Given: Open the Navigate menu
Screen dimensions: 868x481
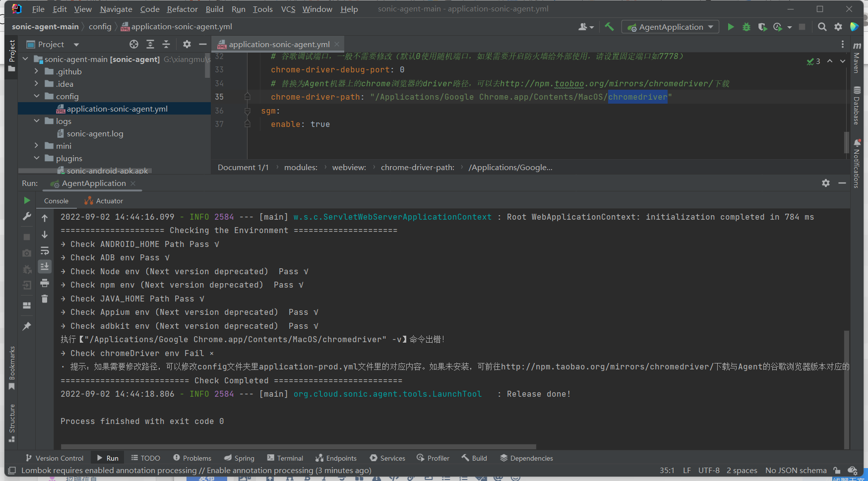Looking at the screenshot, I should coord(116,9).
